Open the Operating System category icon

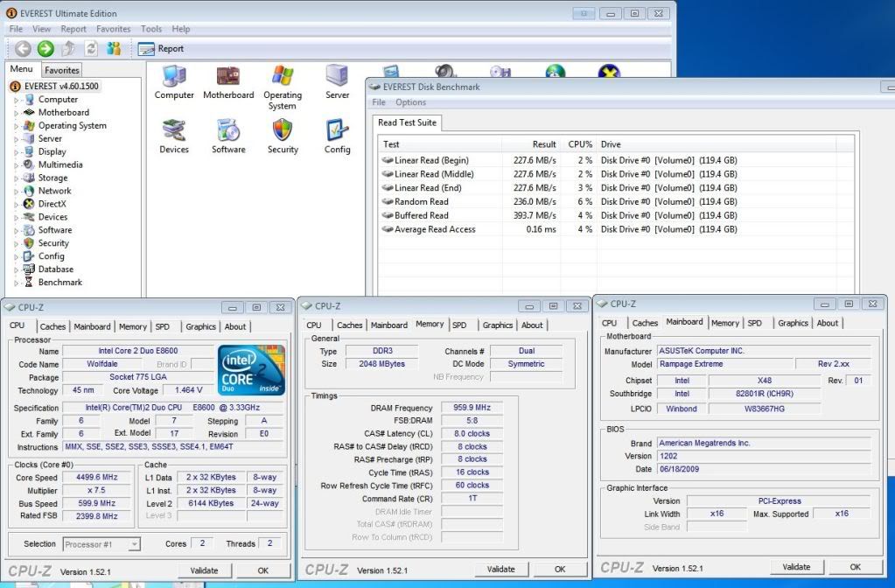[283, 87]
